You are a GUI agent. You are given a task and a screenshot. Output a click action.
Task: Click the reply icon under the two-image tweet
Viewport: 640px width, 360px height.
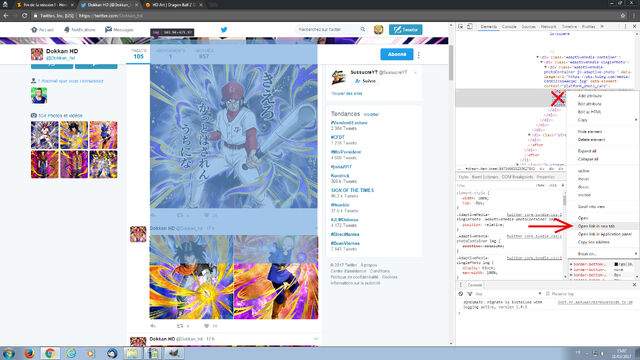tap(153, 326)
